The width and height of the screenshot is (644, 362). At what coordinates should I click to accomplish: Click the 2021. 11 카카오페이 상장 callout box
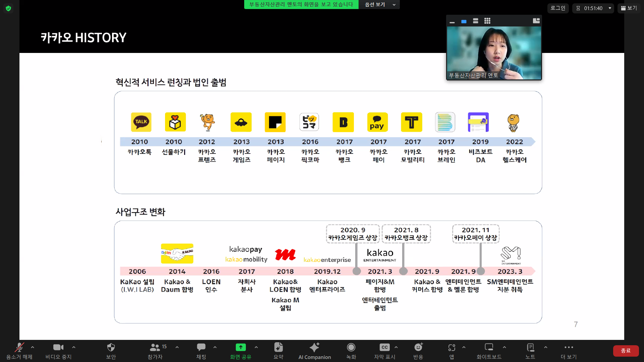(476, 234)
